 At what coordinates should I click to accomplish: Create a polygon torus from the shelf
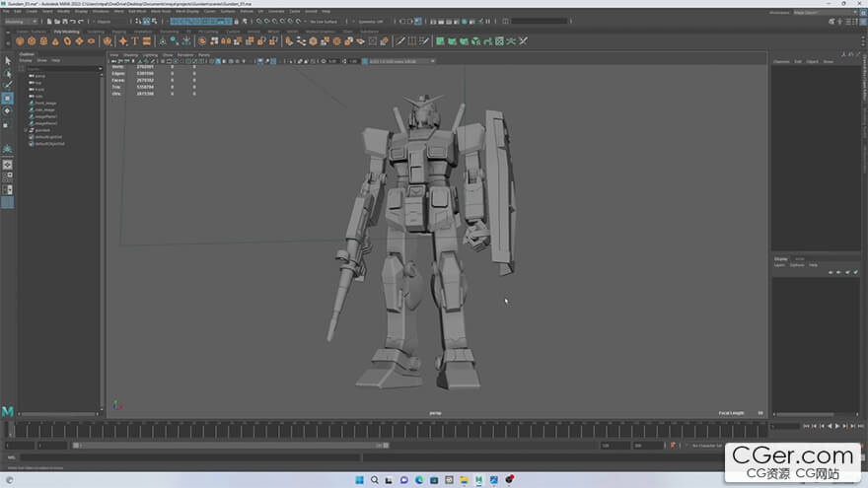pos(67,41)
